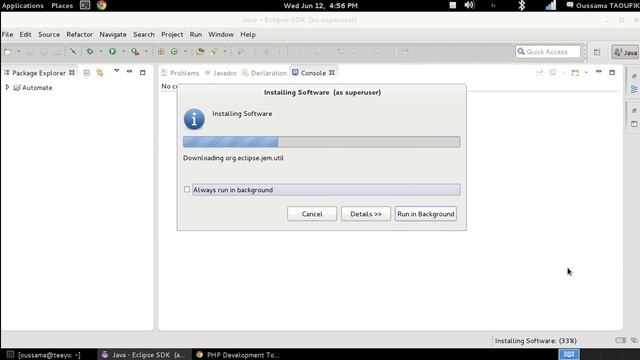The image size is (640, 360).
Task: Open the Debug configurations dropdown arrow
Action: point(101,52)
